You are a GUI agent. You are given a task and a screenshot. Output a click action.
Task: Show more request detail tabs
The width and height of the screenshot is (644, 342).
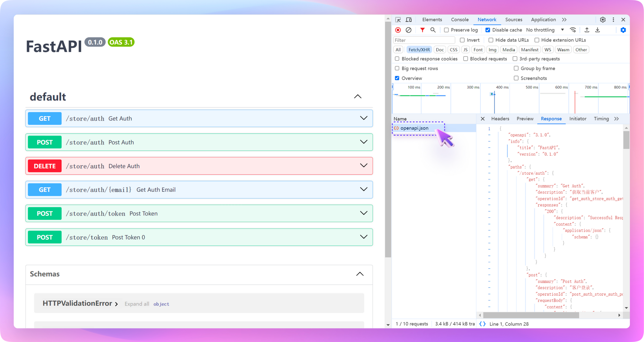click(616, 119)
